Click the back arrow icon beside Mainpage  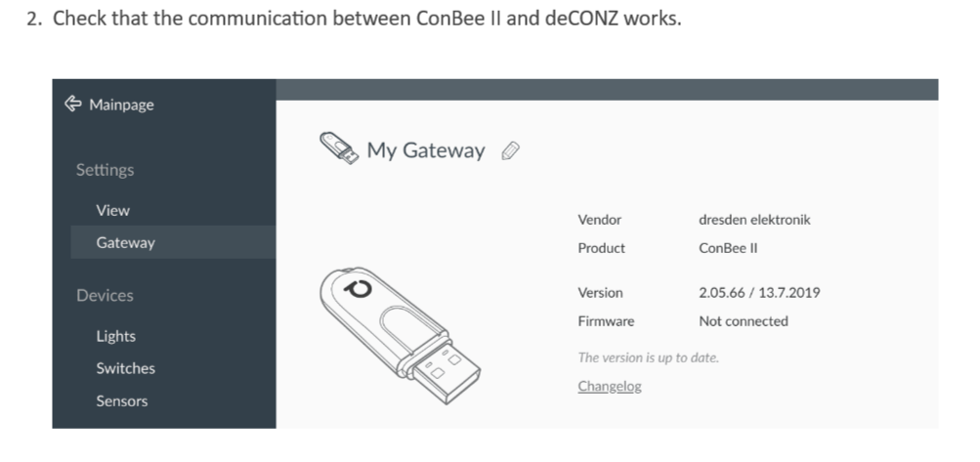click(73, 104)
